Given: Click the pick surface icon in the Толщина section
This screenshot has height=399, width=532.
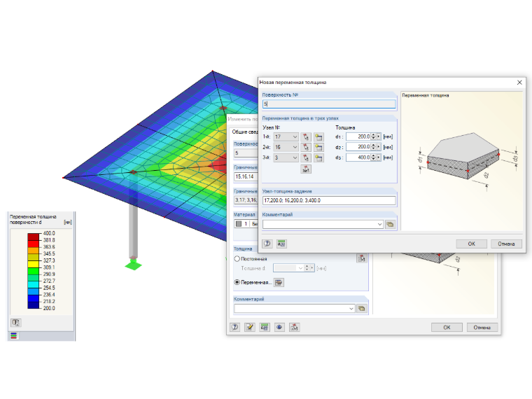Looking at the screenshot, I should click(x=362, y=258).
